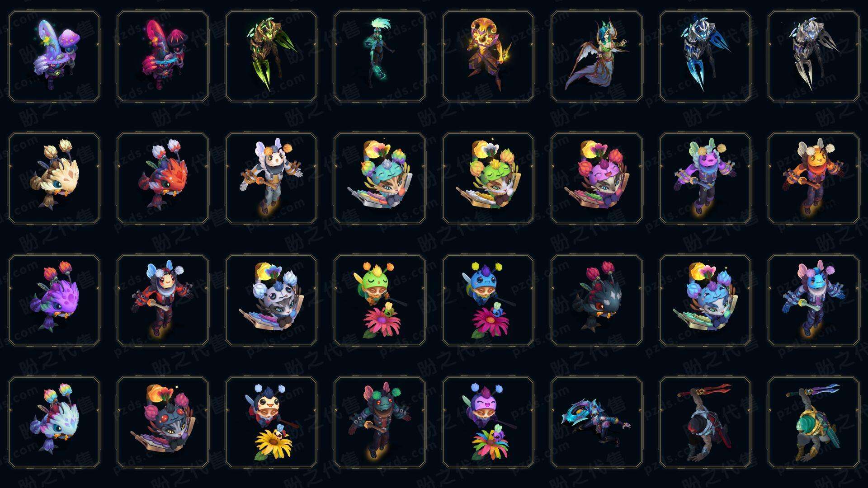This screenshot has height=488, width=868.
Task: Select the silver-white clawed armored figure
Action: coord(814,56)
